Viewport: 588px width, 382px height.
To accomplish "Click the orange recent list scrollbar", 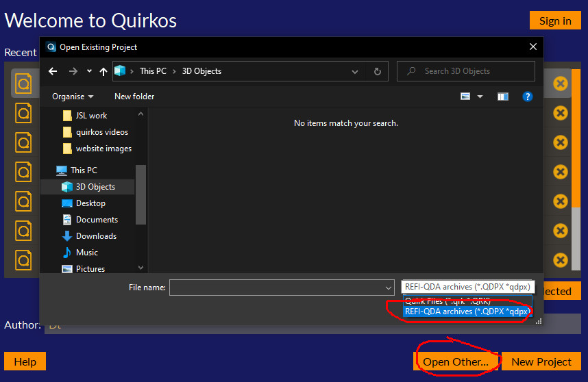I will (x=576, y=138).
